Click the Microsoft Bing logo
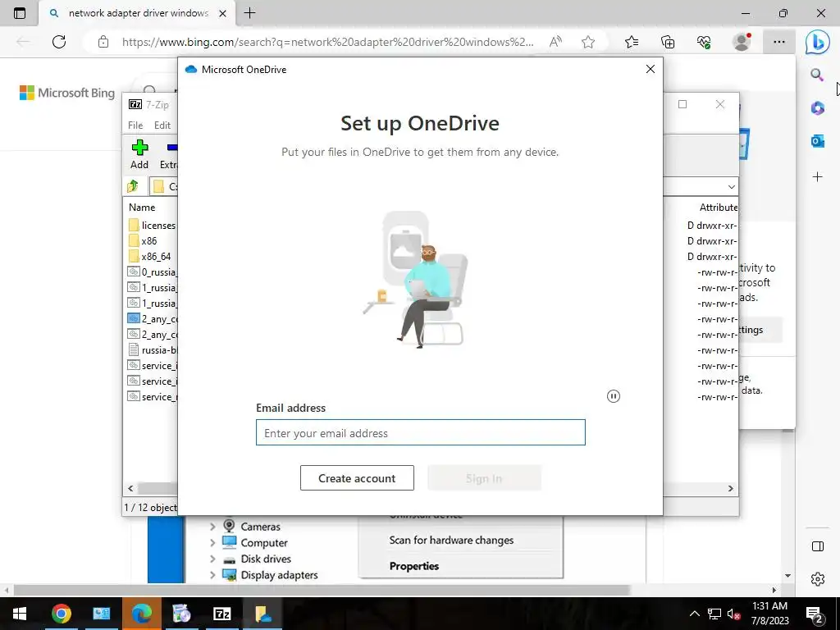Screen dimensions: 840x630 pos(67,93)
